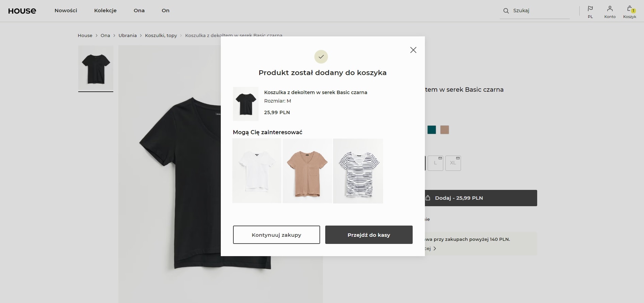Click the Koszulki, topy breadcrumb
644x303 pixels.
[x=161, y=35]
